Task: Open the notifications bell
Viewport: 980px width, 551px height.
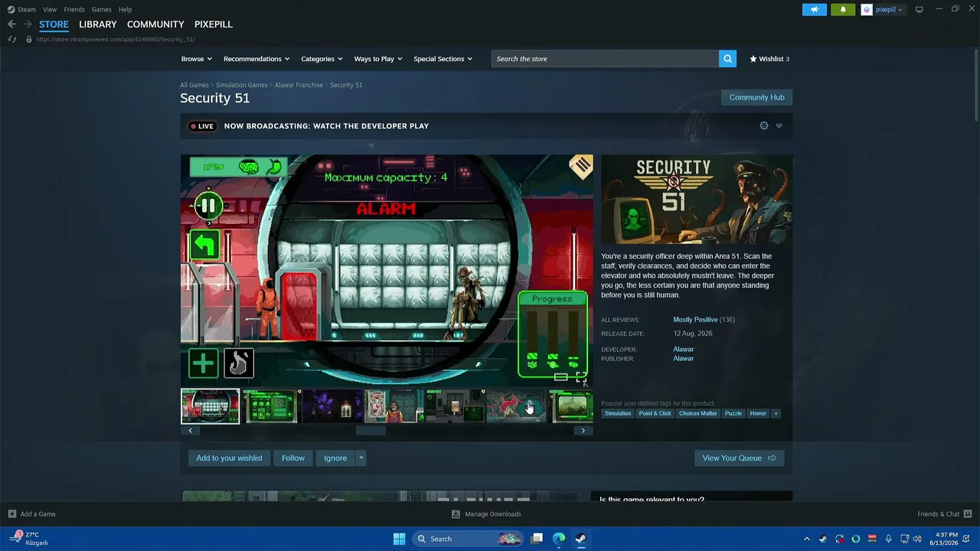Action: [x=843, y=10]
